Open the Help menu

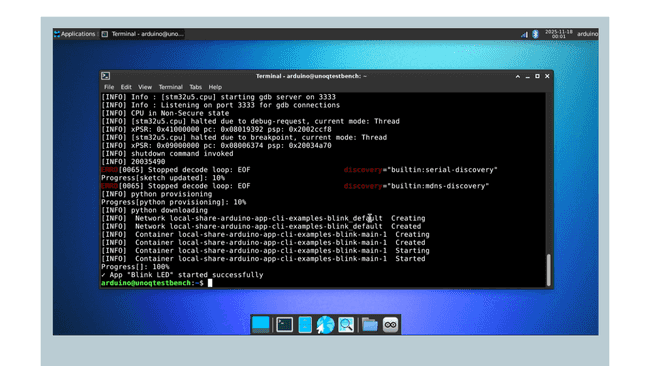(x=215, y=87)
